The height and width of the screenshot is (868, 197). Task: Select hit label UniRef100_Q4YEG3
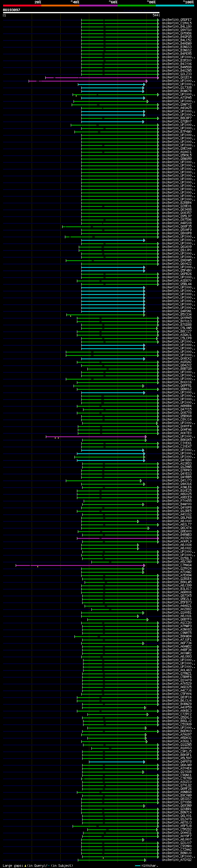tap(177, 474)
